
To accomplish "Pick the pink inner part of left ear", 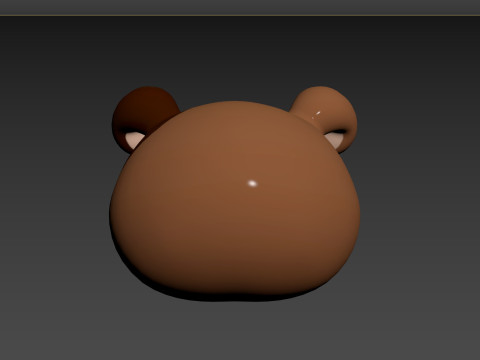I will [x=134, y=140].
